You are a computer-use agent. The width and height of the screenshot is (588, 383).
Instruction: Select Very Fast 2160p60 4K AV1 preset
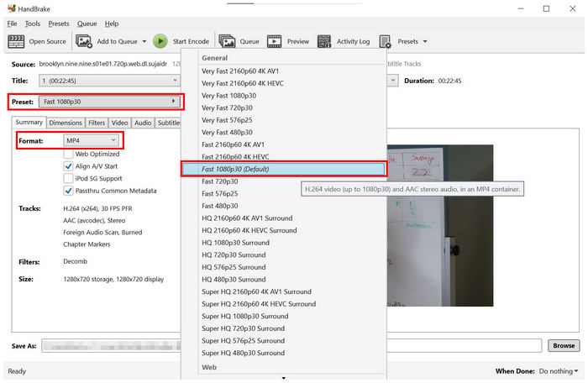(x=284, y=71)
